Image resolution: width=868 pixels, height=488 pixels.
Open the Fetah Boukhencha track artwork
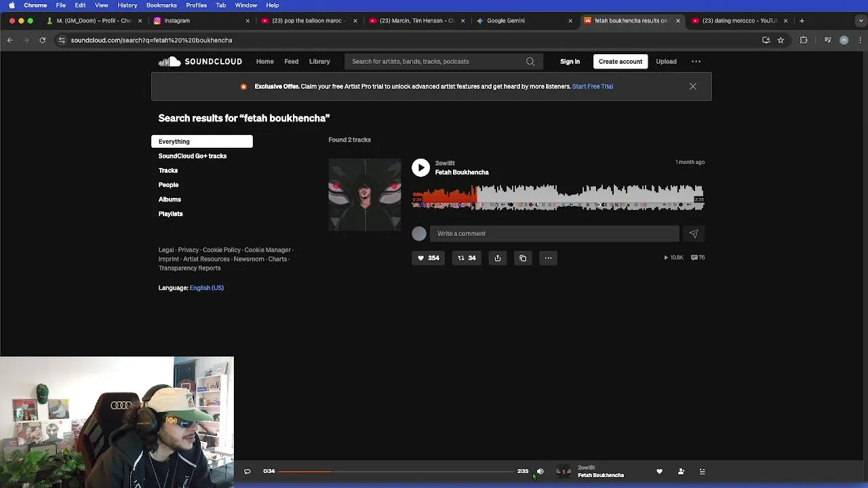tap(365, 195)
